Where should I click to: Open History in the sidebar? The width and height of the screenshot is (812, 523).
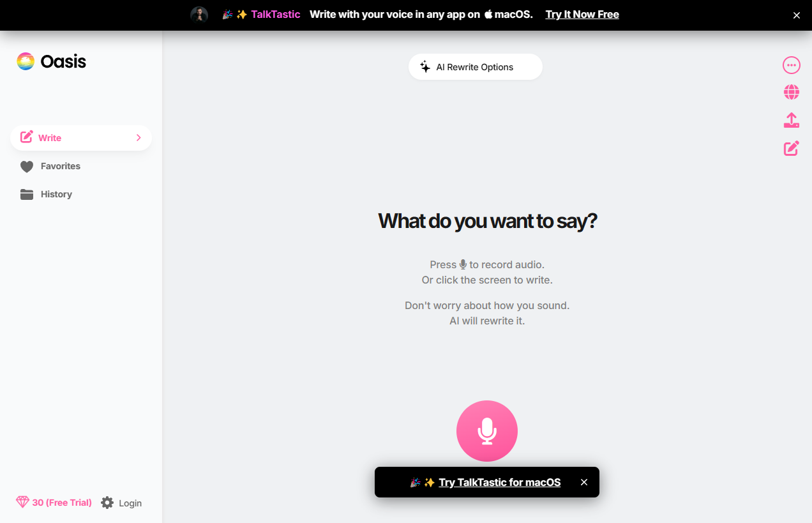[56, 194]
